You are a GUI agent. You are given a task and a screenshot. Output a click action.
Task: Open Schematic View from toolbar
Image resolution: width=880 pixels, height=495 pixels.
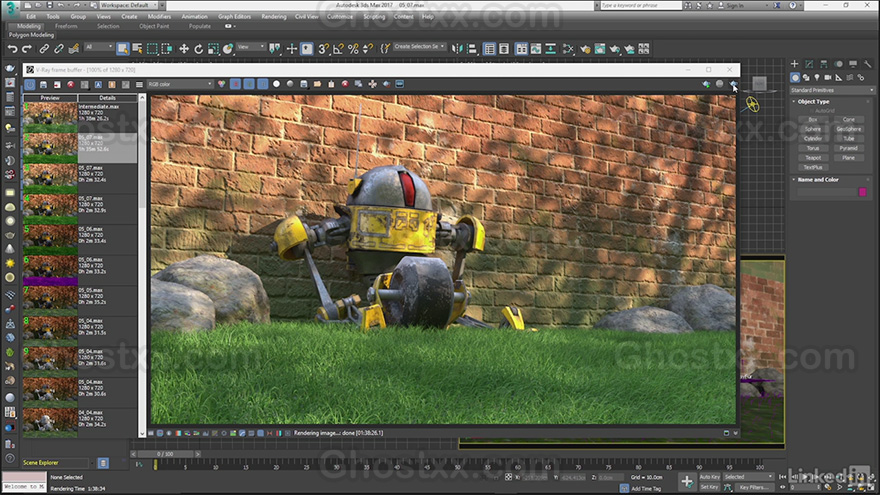tap(551, 49)
